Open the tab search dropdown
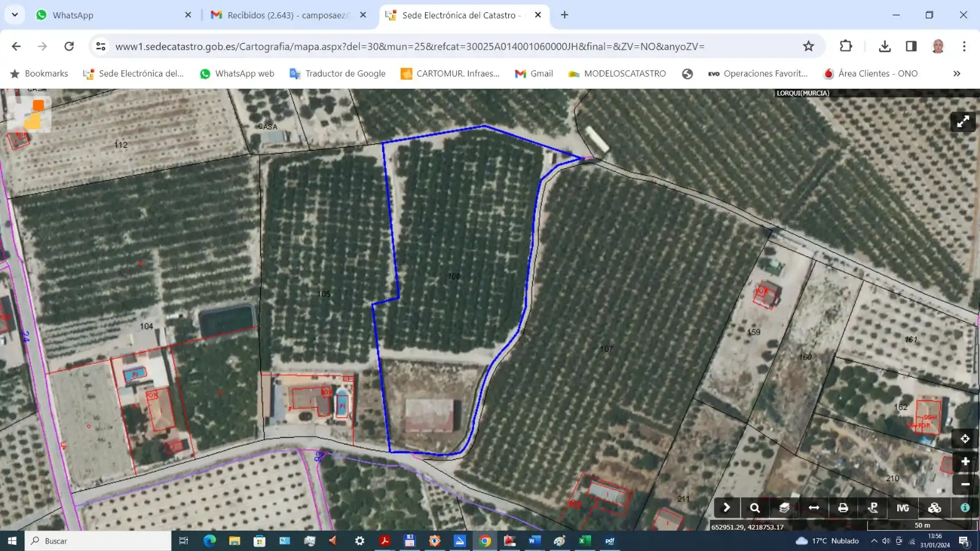This screenshot has width=980, height=551. click(x=15, y=15)
